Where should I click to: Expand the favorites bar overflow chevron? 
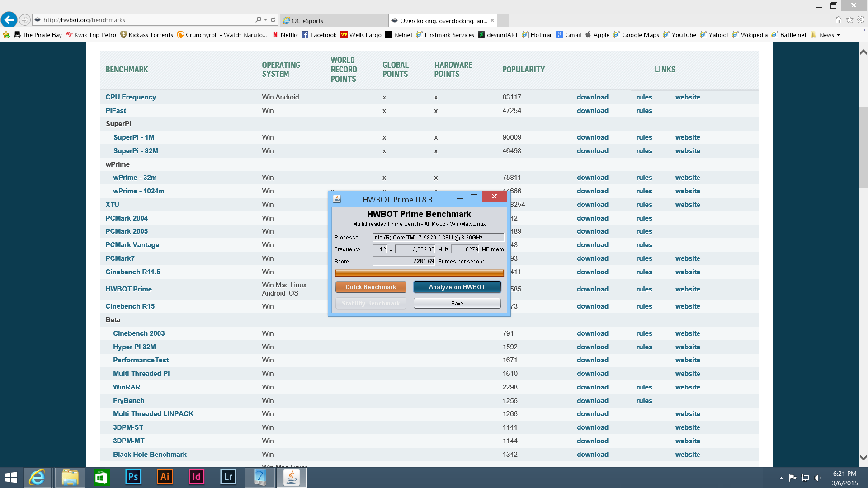tap(863, 31)
